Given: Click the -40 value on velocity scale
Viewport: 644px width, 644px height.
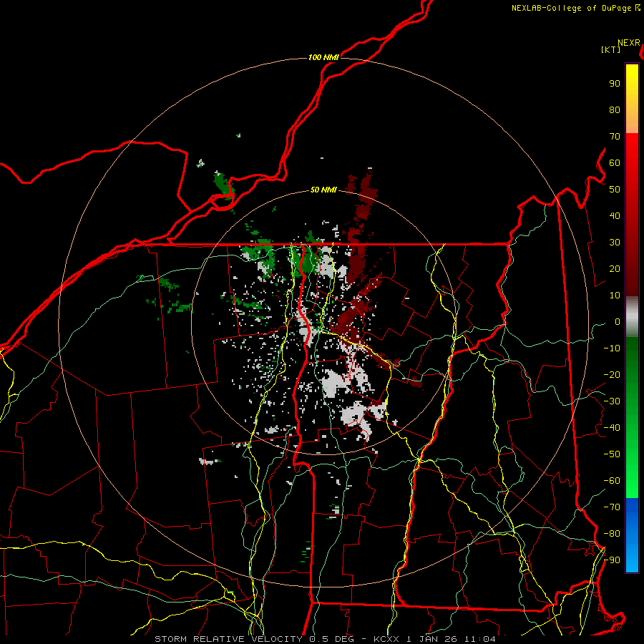Looking at the screenshot, I should (x=612, y=428).
